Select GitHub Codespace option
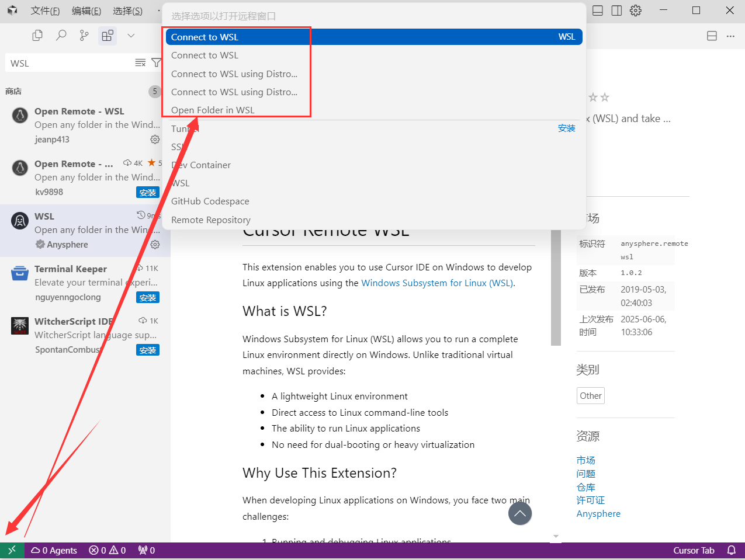Image resolution: width=745 pixels, height=560 pixels. click(374, 201)
